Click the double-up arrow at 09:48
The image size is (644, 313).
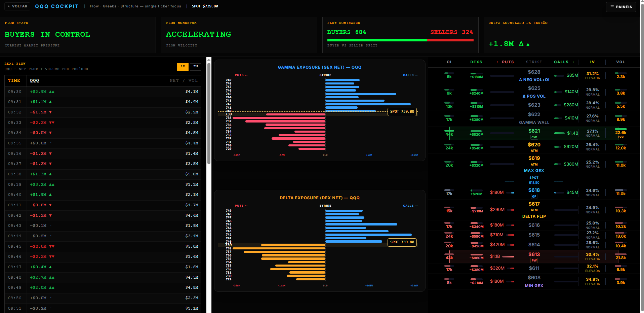52,277
